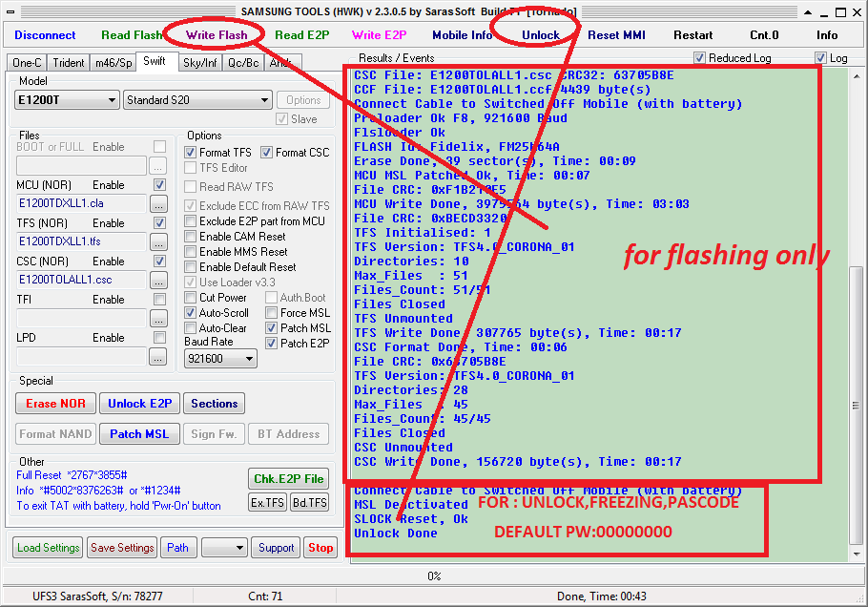Click the Stop button
868x607 pixels.
click(320, 548)
